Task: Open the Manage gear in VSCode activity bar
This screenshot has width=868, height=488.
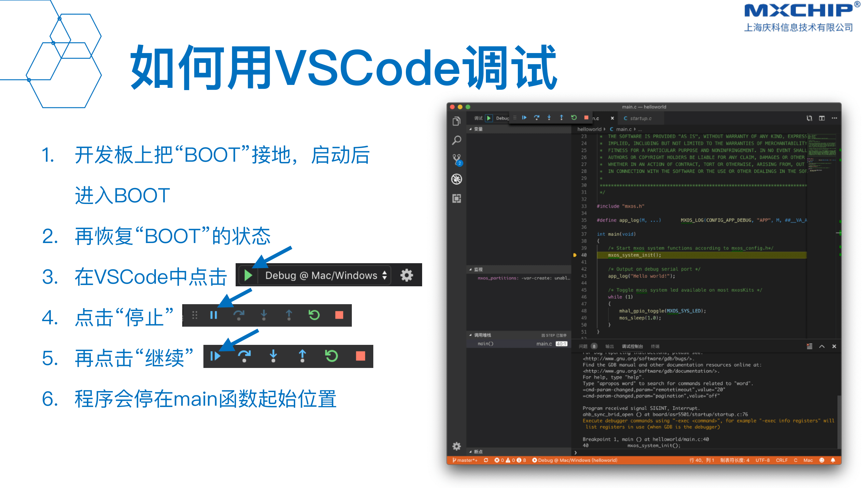Action: coord(456,446)
